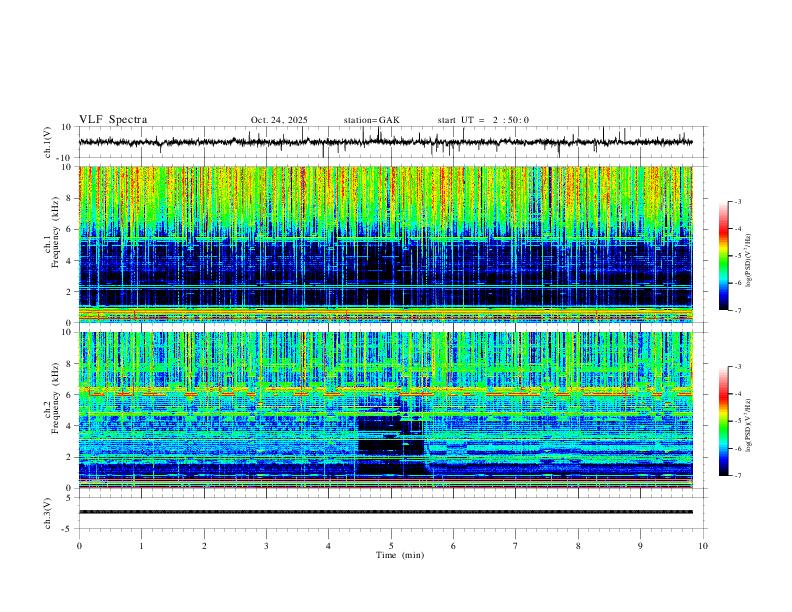Click time axis tick label "1"
Screen dimensions: 792x612
point(141,546)
